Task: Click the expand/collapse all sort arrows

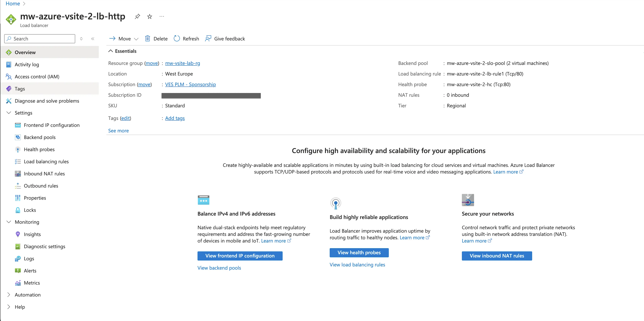Action: click(81, 39)
